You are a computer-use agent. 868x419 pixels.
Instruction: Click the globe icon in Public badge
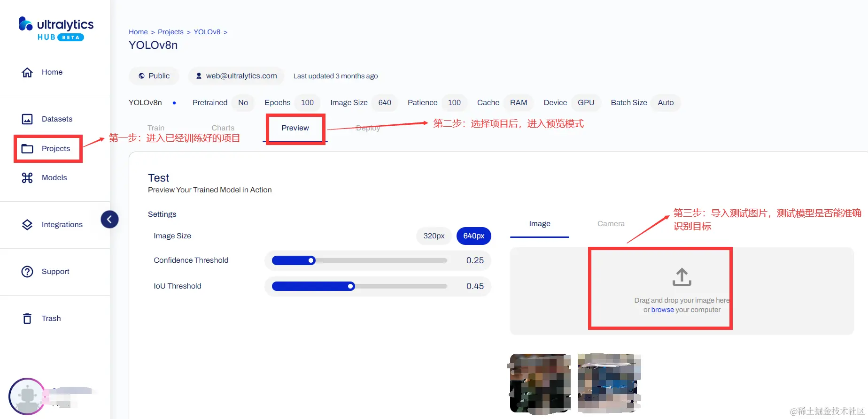pyautogui.click(x=141, y=76)
